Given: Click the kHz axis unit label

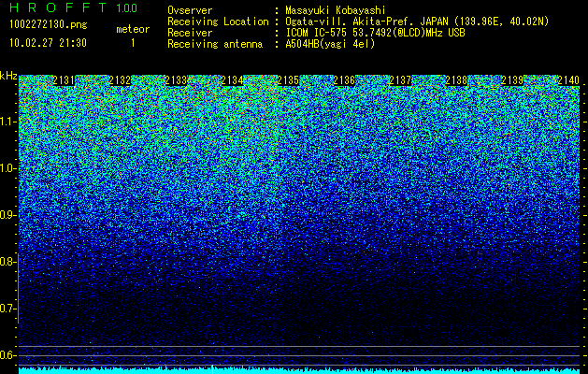Looking at the screenshot, I should click(8, 76).
